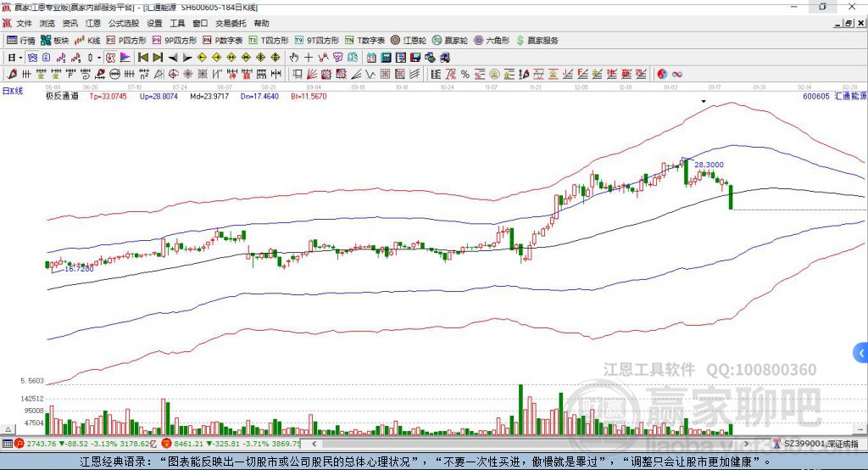This screenshot has width=868, height=470.
Task: Jump to last bar icon
Action: tap(158, 58)
